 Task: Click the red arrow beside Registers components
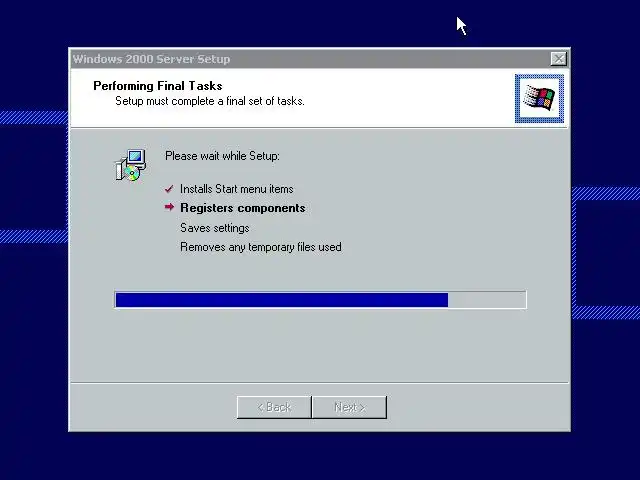(169, 207)
